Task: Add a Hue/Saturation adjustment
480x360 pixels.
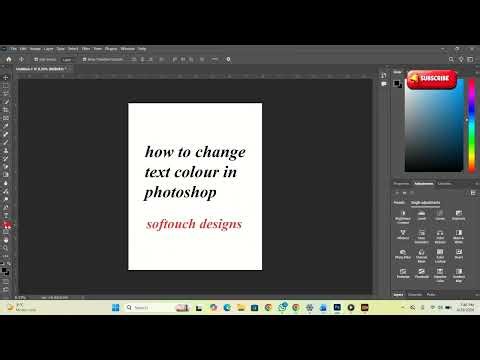Action: pyautogui.click(x=422, y=236)
